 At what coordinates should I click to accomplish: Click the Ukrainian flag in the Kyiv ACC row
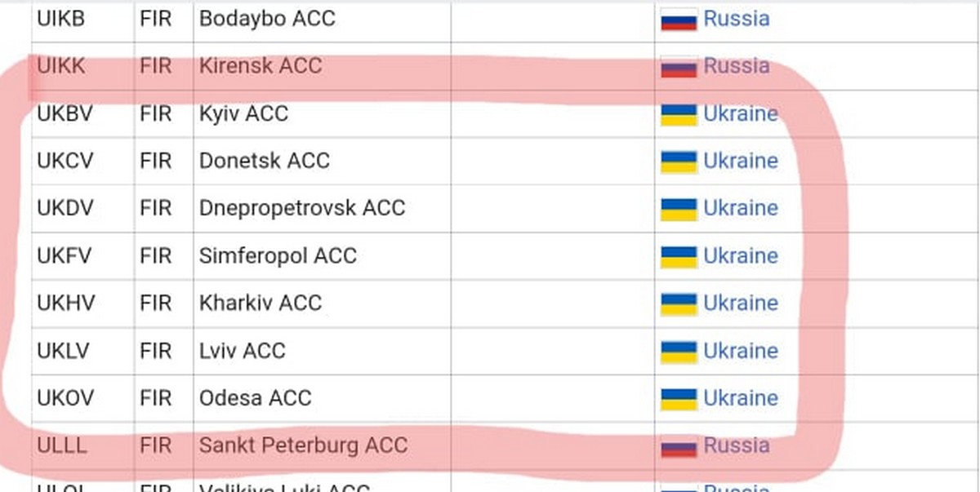click(678, 113)
